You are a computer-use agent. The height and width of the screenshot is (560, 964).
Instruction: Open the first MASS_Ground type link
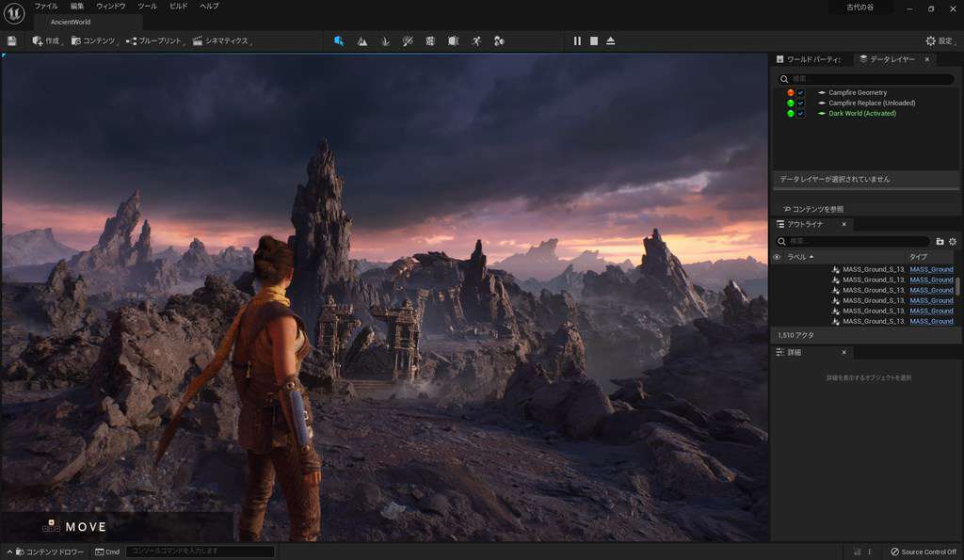[931, 269]
